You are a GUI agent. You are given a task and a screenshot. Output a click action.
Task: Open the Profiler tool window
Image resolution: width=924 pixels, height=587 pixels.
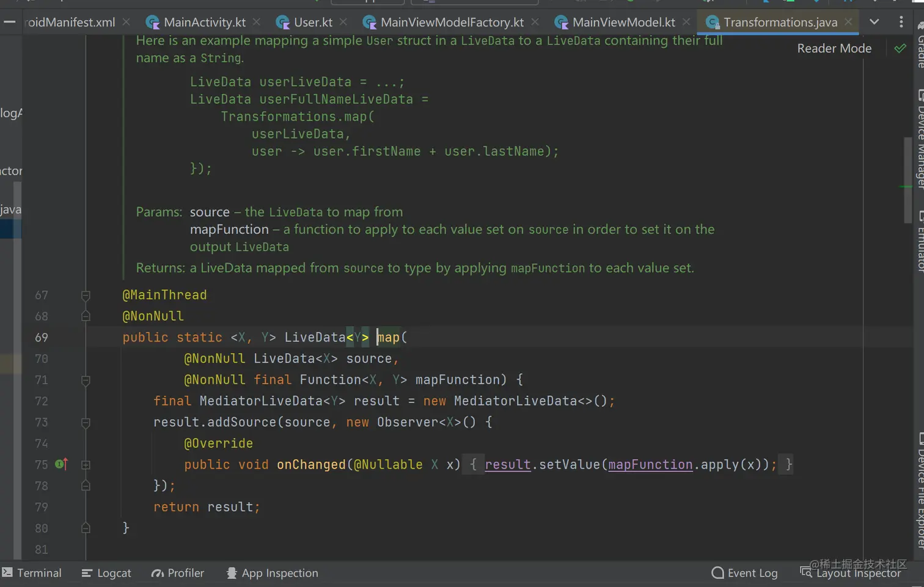(178, 573)
